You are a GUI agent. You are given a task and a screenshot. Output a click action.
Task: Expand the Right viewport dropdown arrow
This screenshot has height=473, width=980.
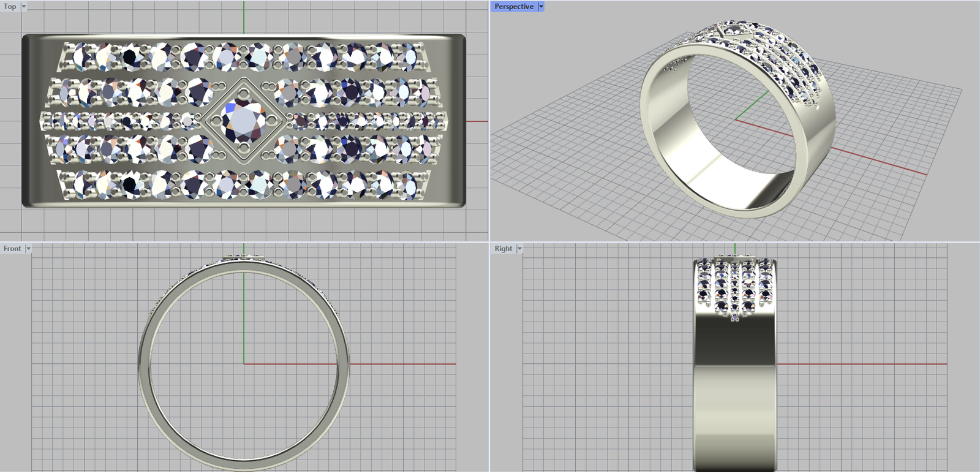click(x=519, y=249)
